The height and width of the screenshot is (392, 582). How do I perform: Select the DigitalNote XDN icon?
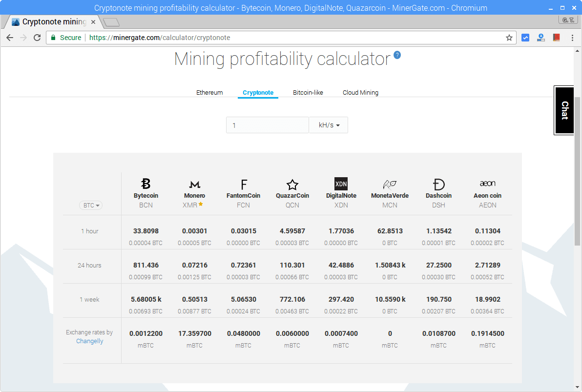pos(341,184)
